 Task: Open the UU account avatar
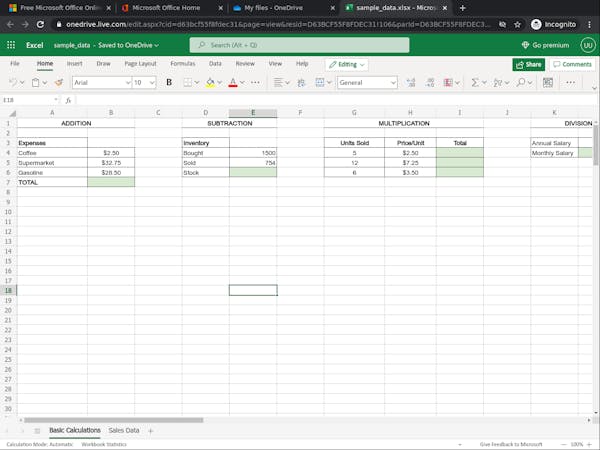pos(588,45)
